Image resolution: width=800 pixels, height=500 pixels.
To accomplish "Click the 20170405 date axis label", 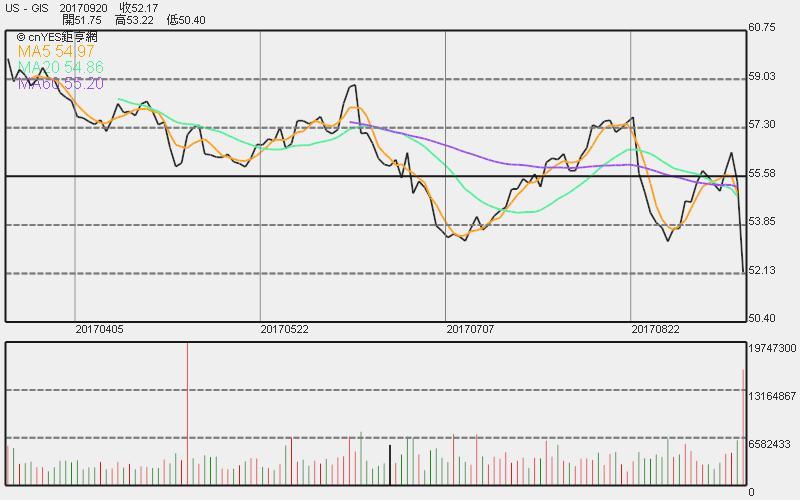I will click(x=100, y=328).
